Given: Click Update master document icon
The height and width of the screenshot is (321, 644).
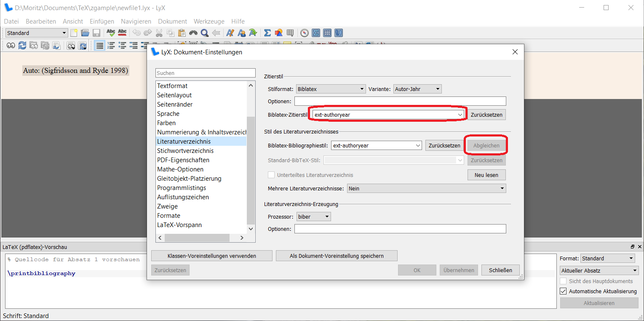Looking at the screenshot, I should tap(45, 45).
